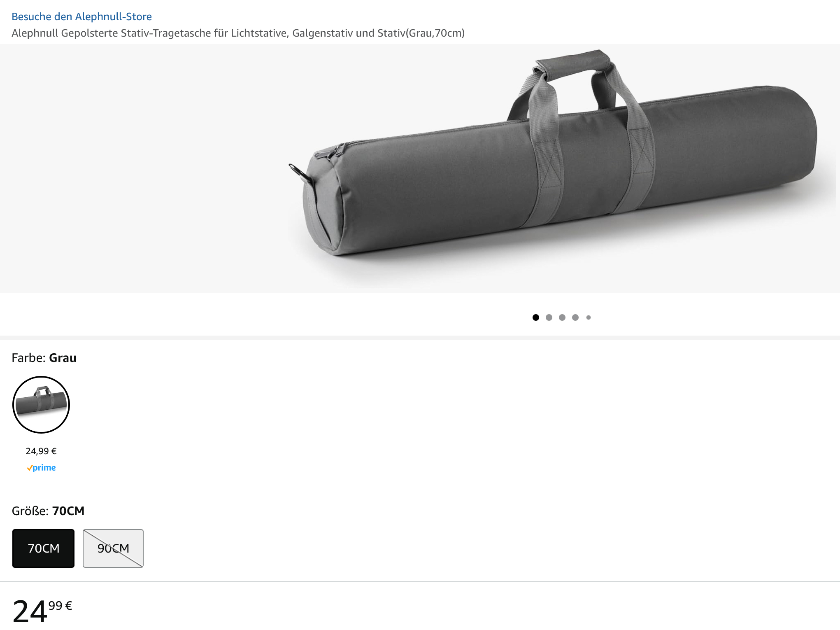Click the Alephnull Stativ-Tragetasche product title
The width and height of the screenshot is (840, 630).
point(238,33)
